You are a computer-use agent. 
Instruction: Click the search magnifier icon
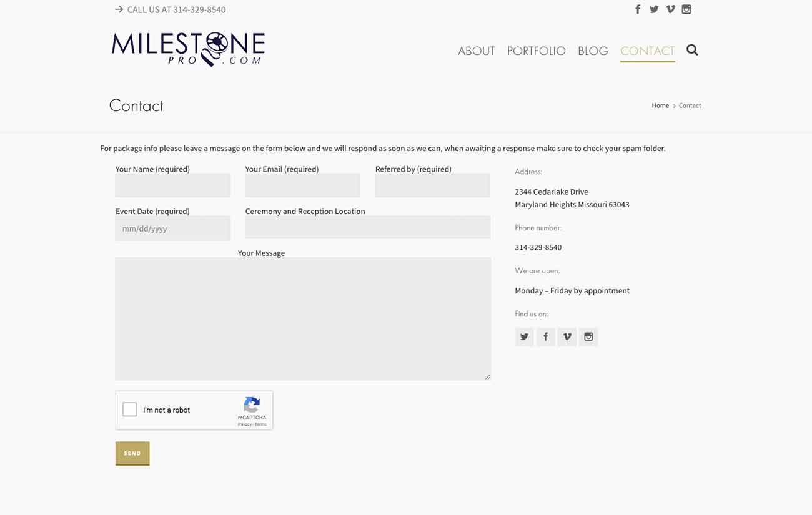[692, 50]
